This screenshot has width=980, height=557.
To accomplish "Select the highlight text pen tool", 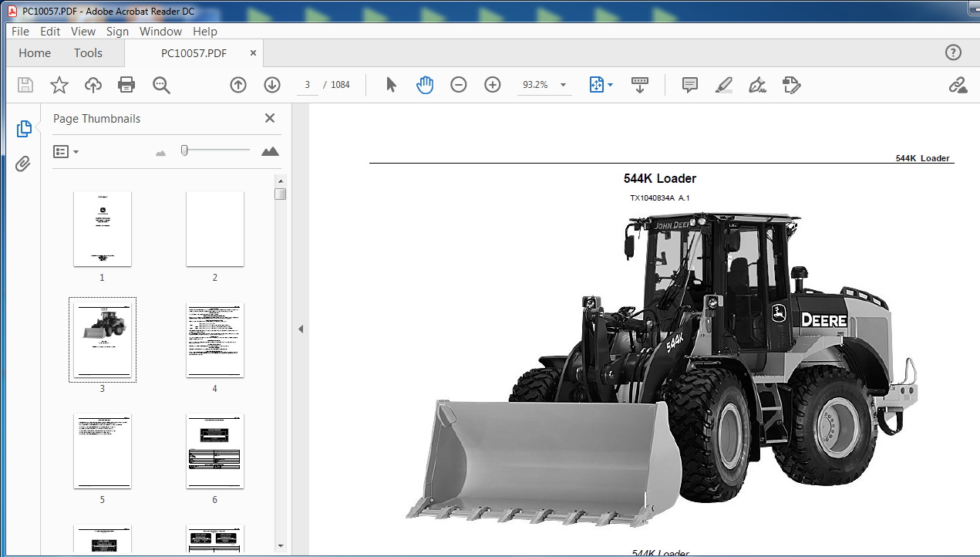I will 724,85.
